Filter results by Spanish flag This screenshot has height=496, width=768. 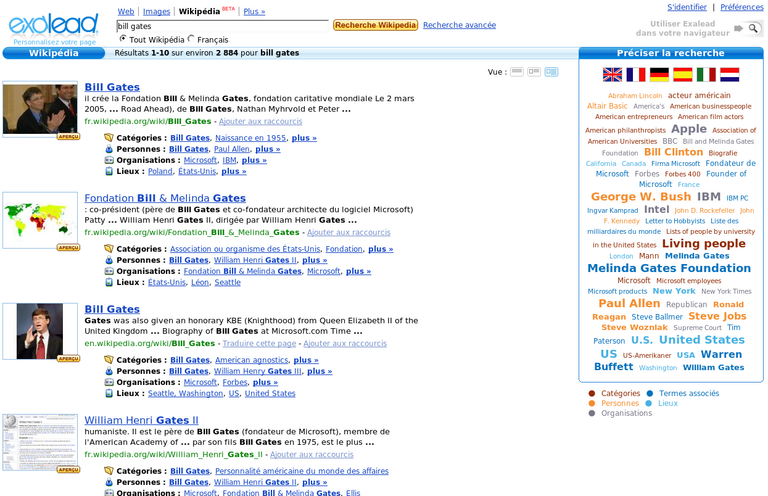[683, 75]
